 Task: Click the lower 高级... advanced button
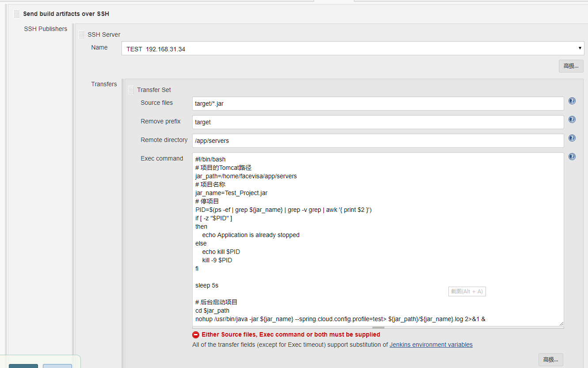point(550,360)
